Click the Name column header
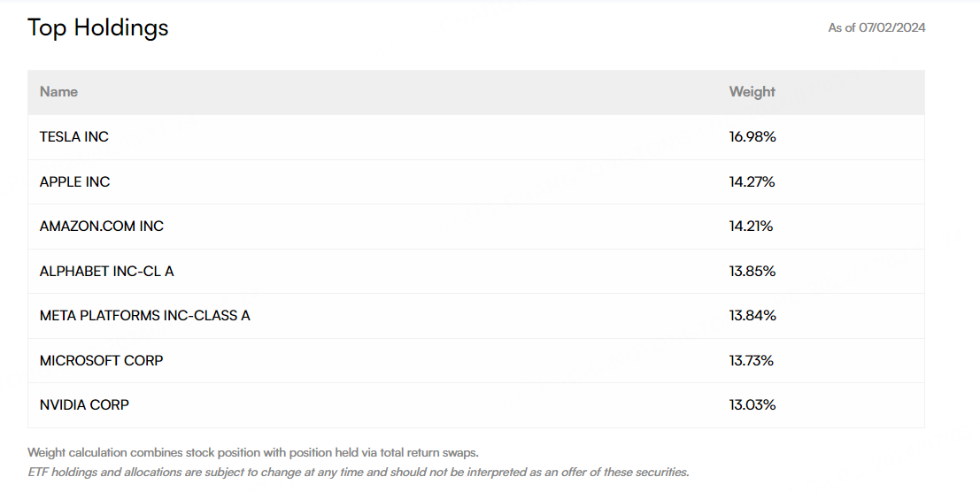 coord(58,92)
